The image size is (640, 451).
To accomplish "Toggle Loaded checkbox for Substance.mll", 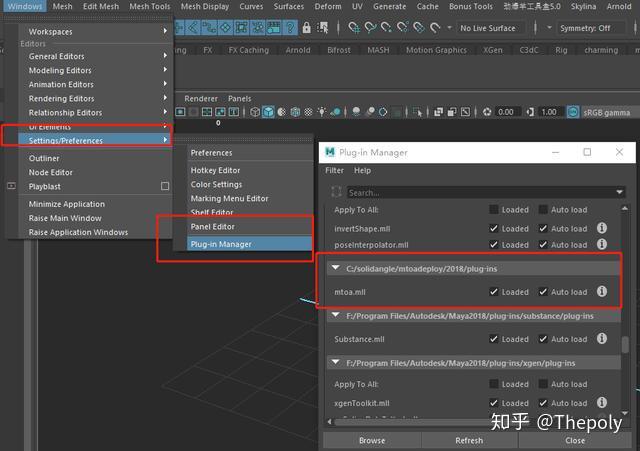I will click(493, 339).
